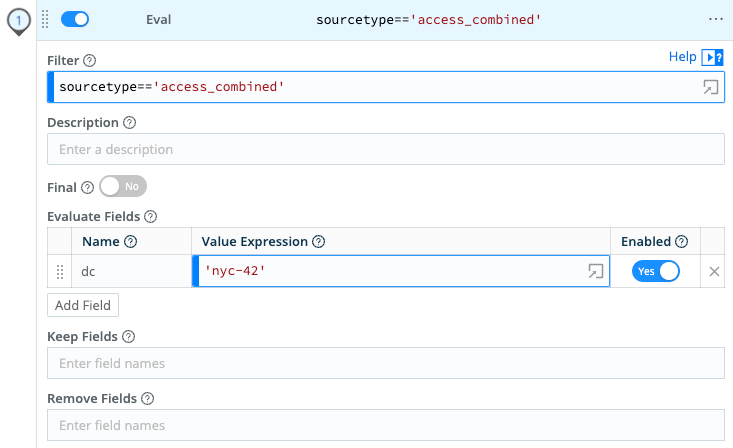Image resolution: width=733 pixels, height=448 pixels.
Task: Open the three-dot options menu for Eval
Action: coord(715,19)
